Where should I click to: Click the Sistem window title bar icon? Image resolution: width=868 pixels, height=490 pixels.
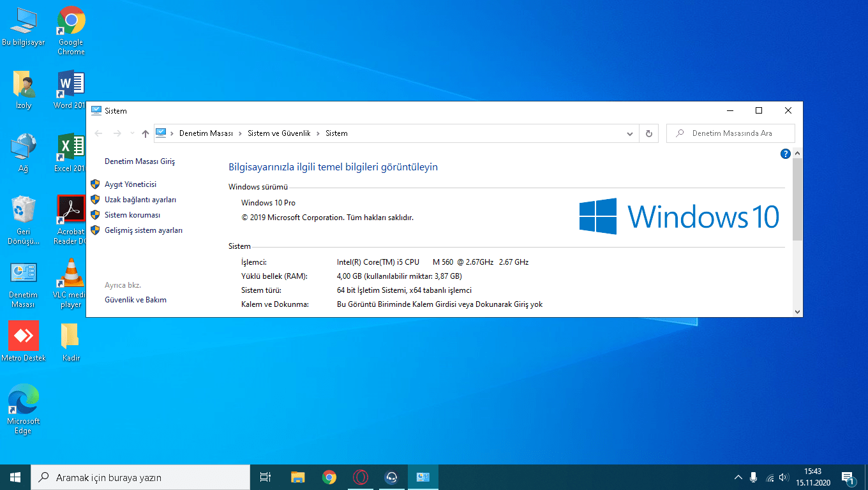point(96,110)
